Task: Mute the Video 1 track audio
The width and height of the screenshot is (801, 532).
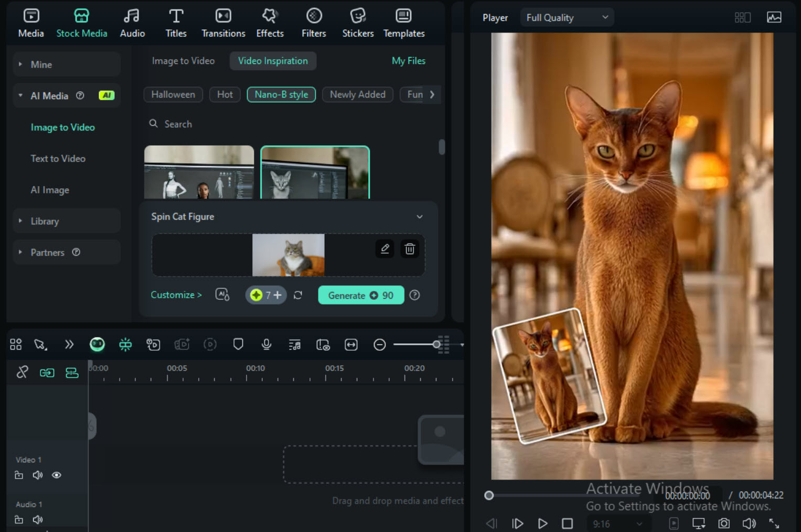Action: [x=38, y=475]
